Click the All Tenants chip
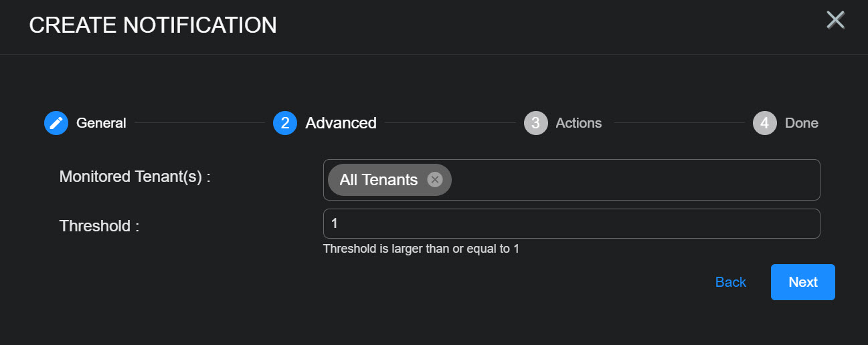 pyautogui.click(x=378, y=180)
